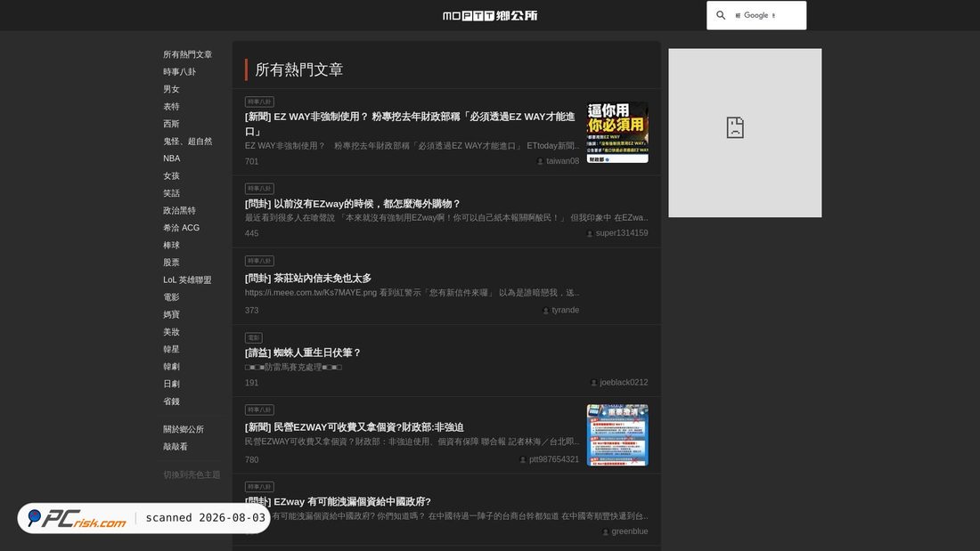Open the article 茶莊站內信未免也太多

pos(308,278)
